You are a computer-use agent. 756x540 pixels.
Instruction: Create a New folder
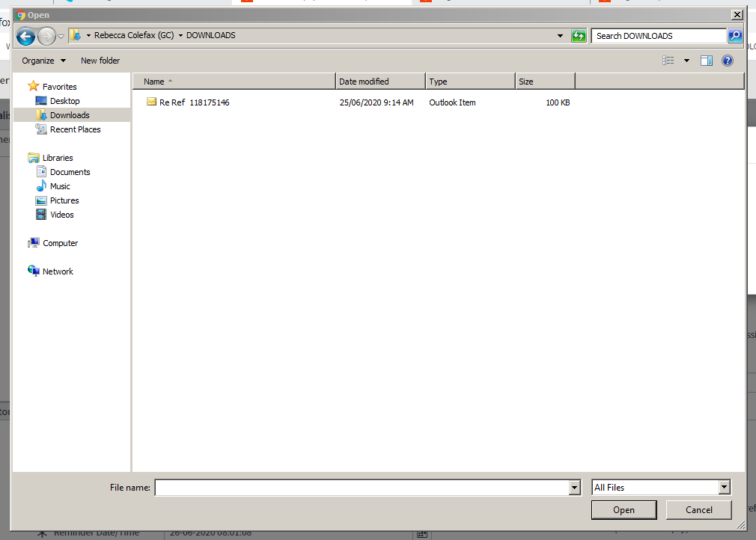[100, 61]
